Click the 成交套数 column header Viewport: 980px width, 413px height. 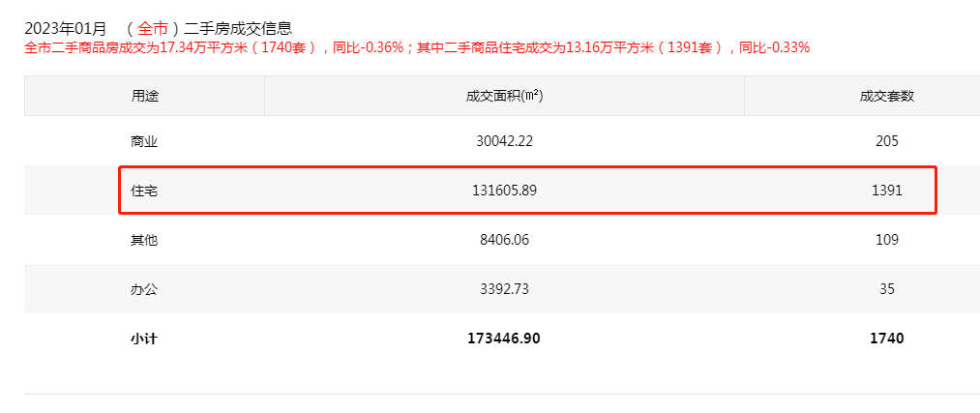point(887,96)
